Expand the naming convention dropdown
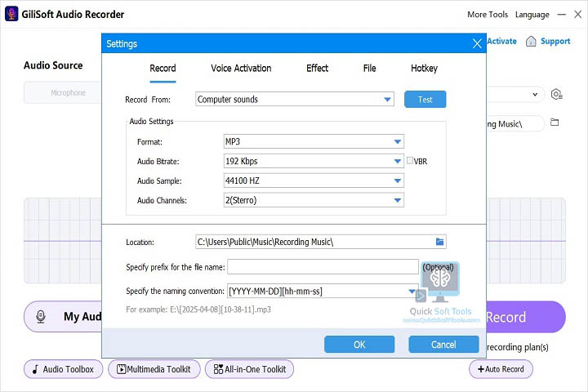 pyautogui.click(x=412, y=291)
